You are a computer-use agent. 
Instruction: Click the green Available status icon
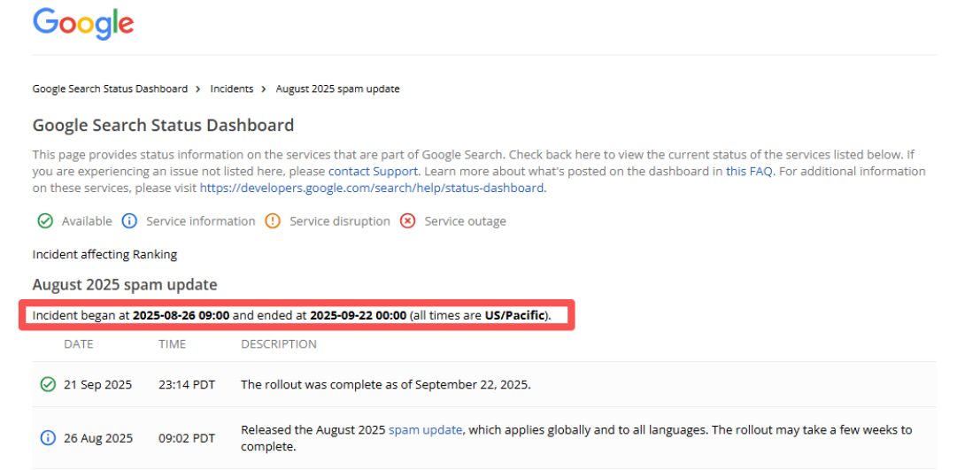[44, 221]
